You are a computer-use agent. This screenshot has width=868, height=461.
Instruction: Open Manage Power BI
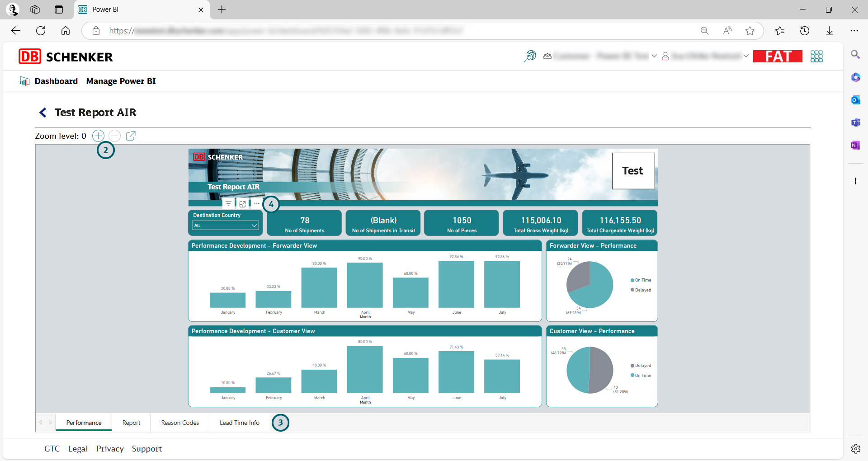[x=121, y=81]
